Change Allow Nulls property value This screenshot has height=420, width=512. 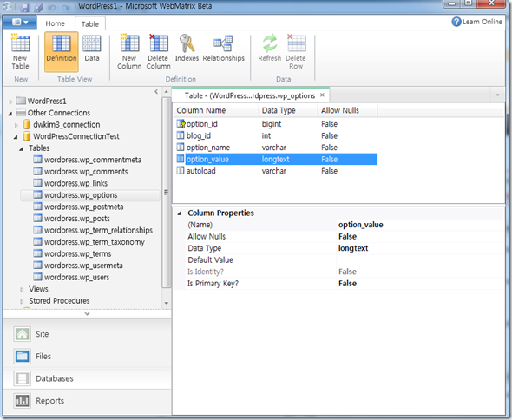[420, 237]
